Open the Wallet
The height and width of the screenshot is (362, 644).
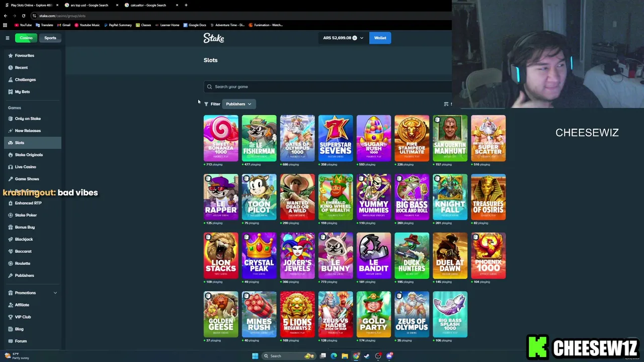tap(380, 38)
